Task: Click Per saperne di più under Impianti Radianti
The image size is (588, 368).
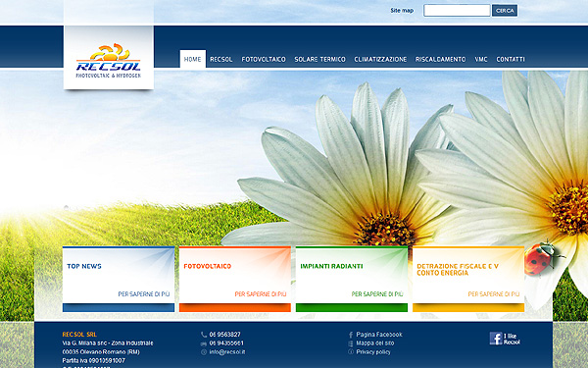Action: [x=377, y=294]
